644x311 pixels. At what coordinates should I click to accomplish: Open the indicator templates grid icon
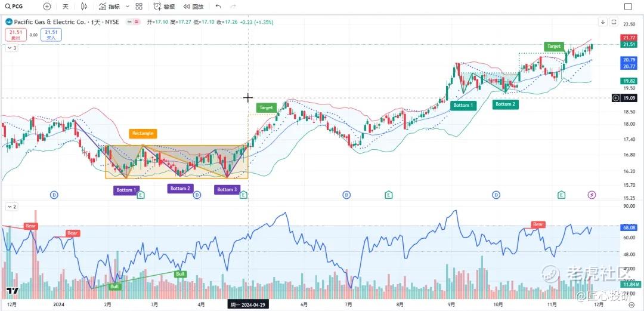point(139,7)
